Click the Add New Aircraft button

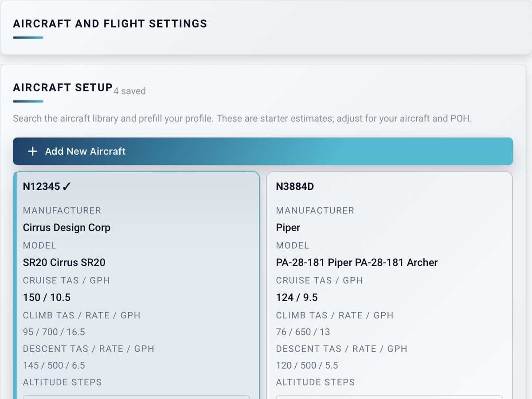[263, 151]
